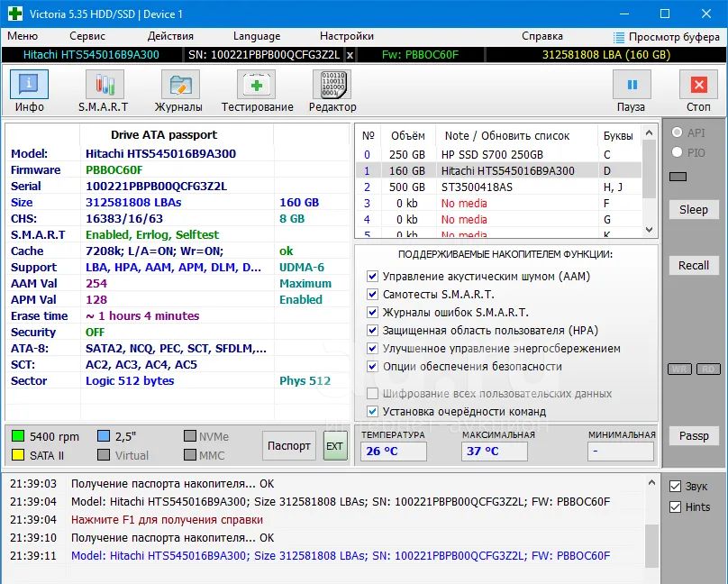Image resolution: width=728 pixels, height=584 pixels.
Task: Open the Действия menu
Action: [x=170, y=36]
